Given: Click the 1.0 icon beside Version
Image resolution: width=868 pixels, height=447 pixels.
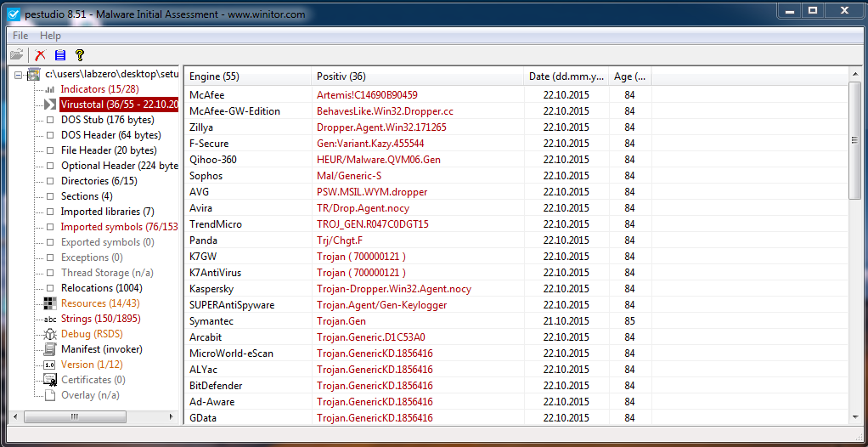Looking at the screenshot, I should pyautogui.click(x=50, y=365).
